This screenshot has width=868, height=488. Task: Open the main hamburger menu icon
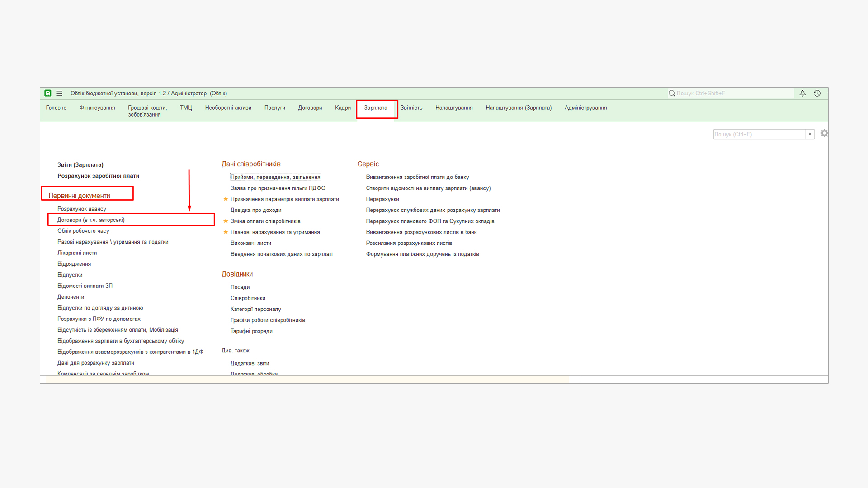pos(59,94)
